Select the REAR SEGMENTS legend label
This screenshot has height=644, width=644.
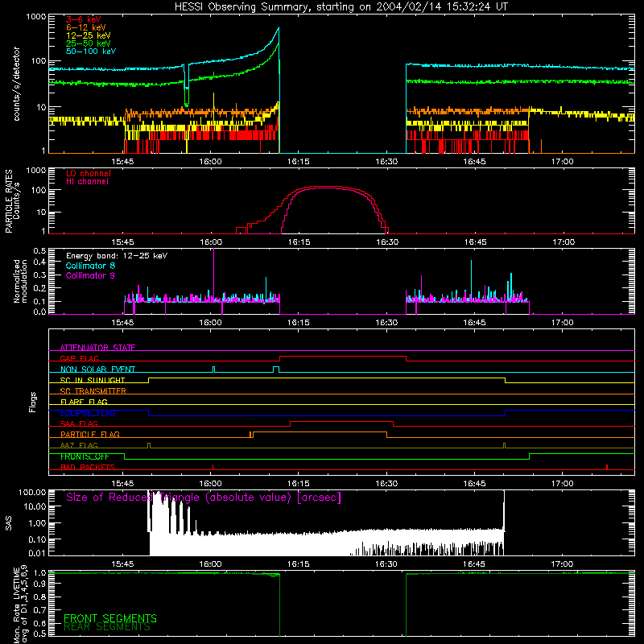click(107, 626)
